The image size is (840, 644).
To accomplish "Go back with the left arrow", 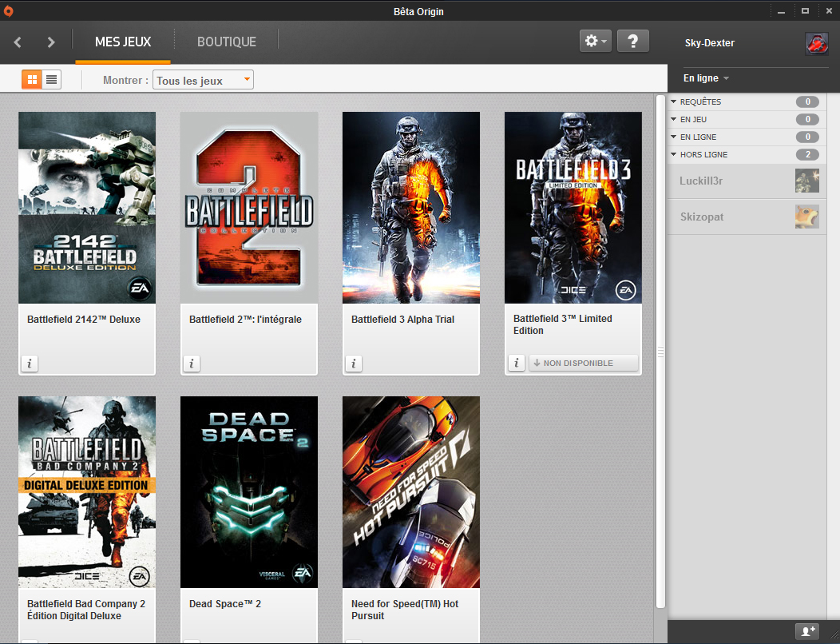I will point(18,42).
